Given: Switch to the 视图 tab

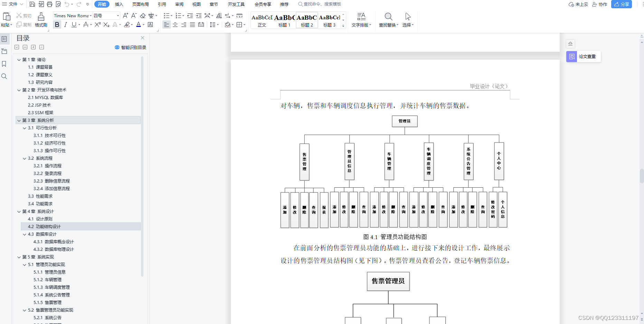Looking at the screenshot, I should point(197,4).
